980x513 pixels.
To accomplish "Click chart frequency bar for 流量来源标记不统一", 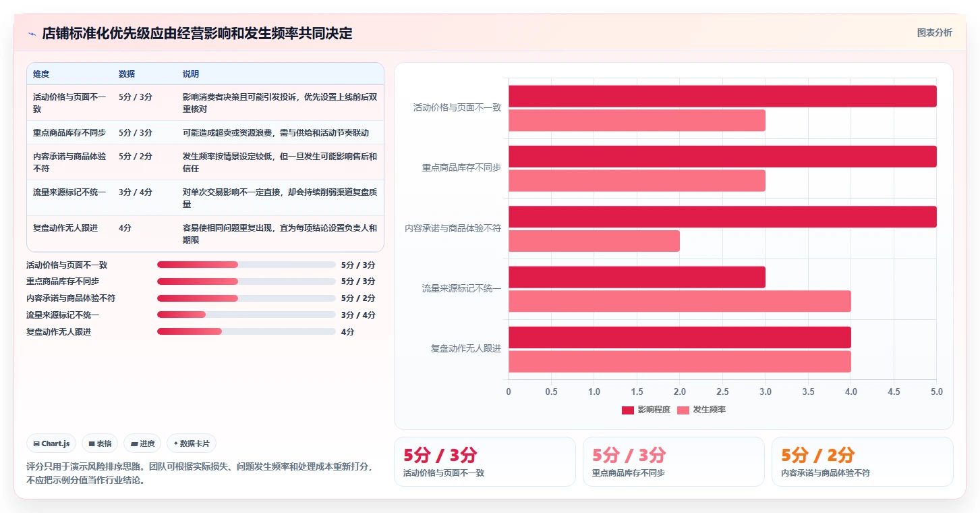I will pyautogui.click(x=680, y=301).
